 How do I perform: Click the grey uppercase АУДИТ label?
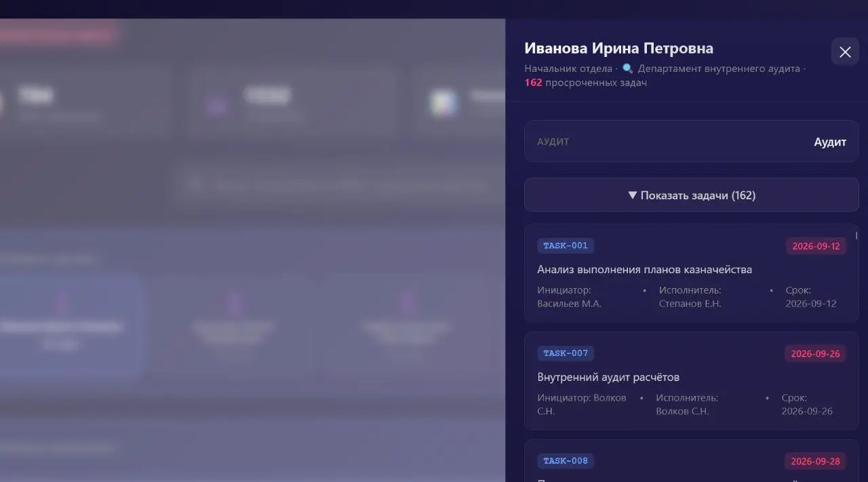click(x=553, y=142)
